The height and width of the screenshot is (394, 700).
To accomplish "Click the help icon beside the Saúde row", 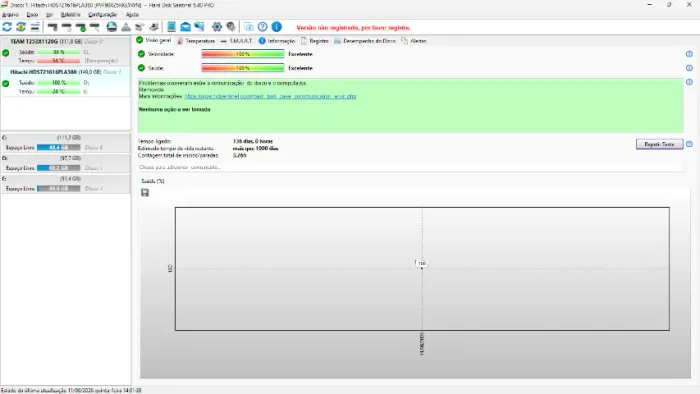I will click(689, 68).
